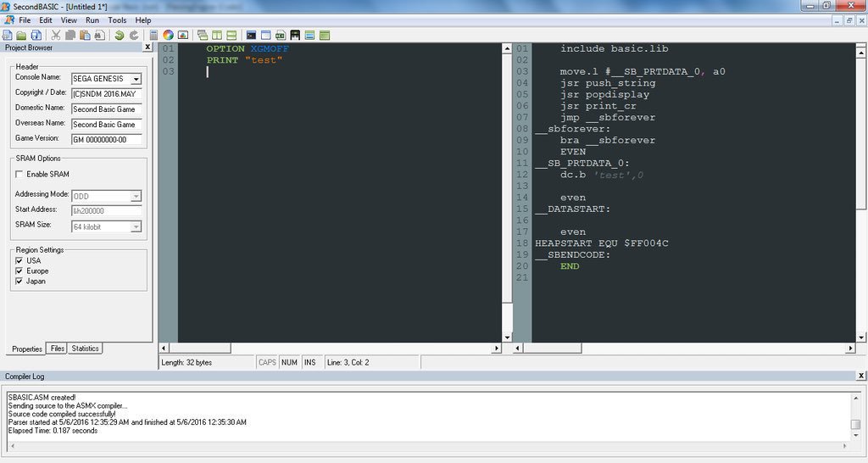Viewport: 868px width, 463px height.
Task: Click the Overseas Name field
Action: point(107,125)
